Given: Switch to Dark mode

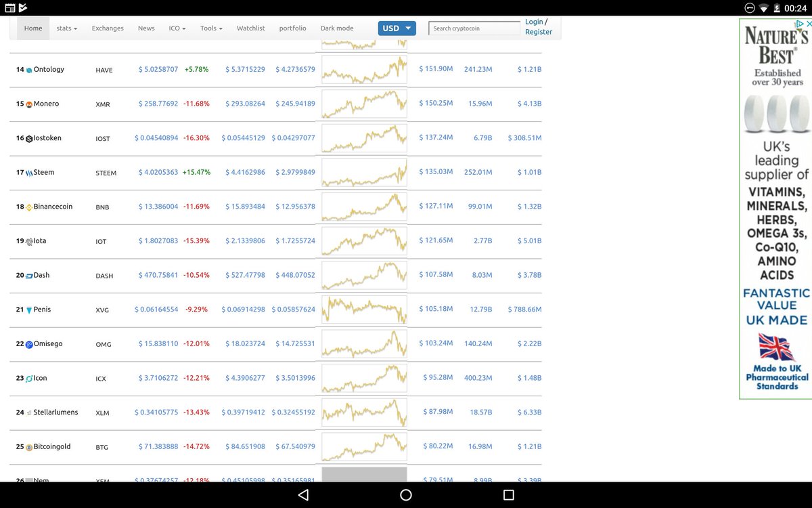Looking at the screenshot, I should pyautogui.click(x=337, y=28).
